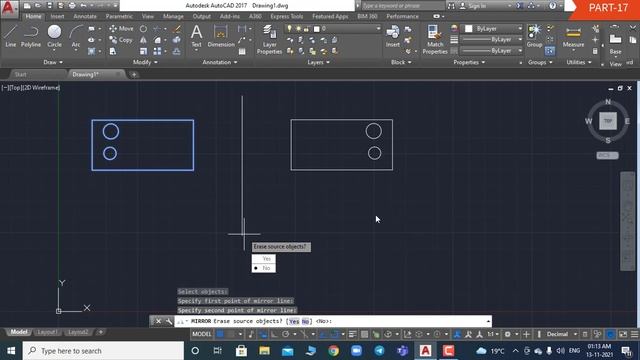Open Layer Properties manager
640x360 pixels.
tap(269, 39)
